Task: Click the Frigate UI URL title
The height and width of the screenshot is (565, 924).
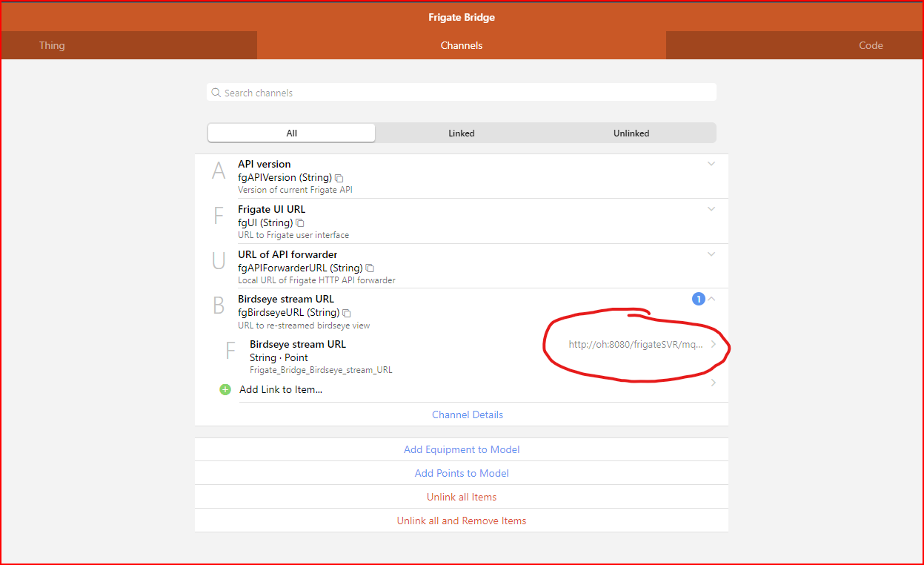Action: [x=272, y=209]
